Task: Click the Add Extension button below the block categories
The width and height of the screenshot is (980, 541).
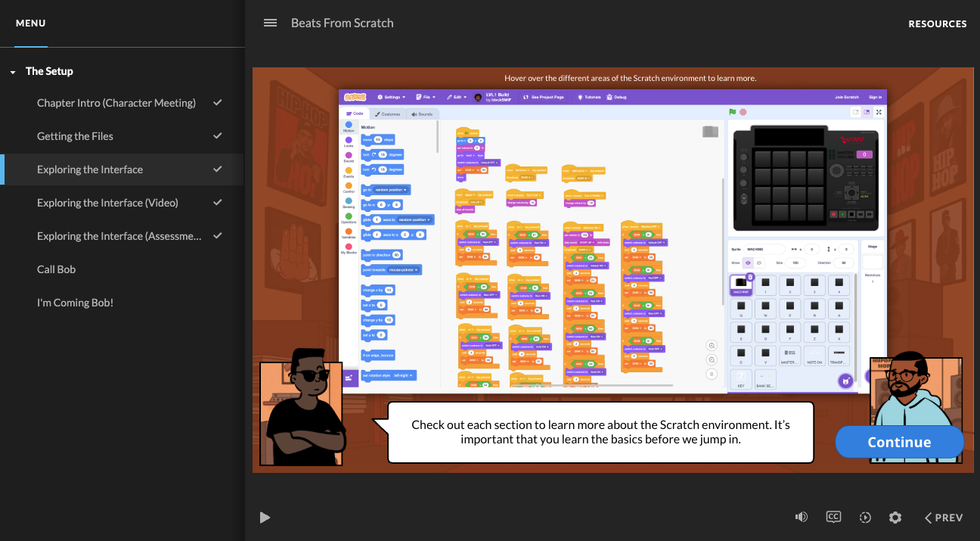Action: (x=349, y=377)
